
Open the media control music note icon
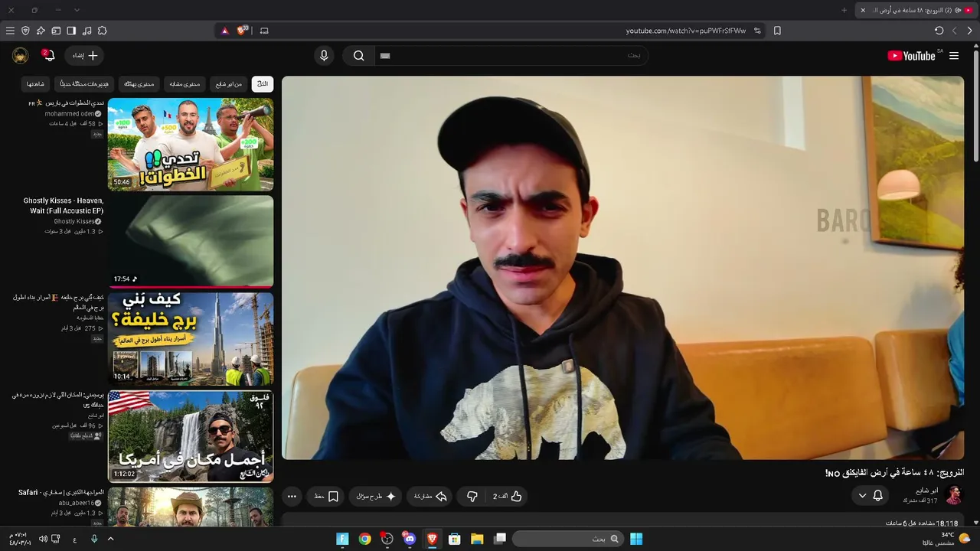(87, 31)
